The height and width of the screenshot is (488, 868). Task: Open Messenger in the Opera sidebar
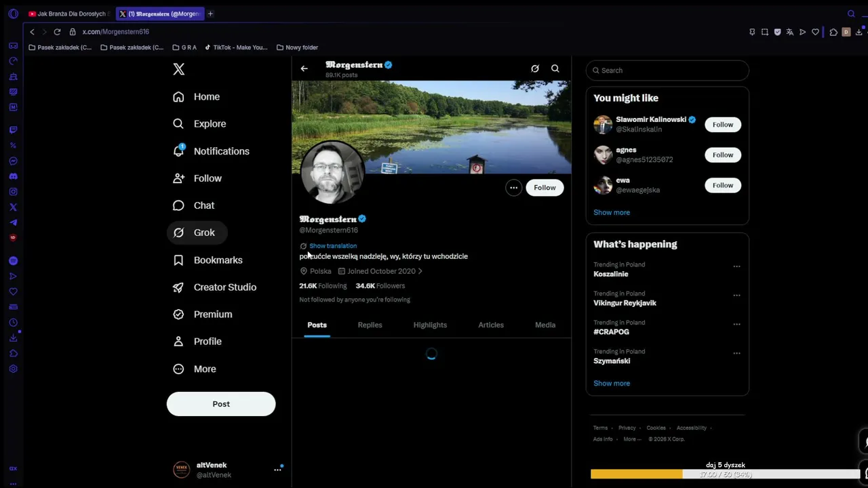point(13,161)
